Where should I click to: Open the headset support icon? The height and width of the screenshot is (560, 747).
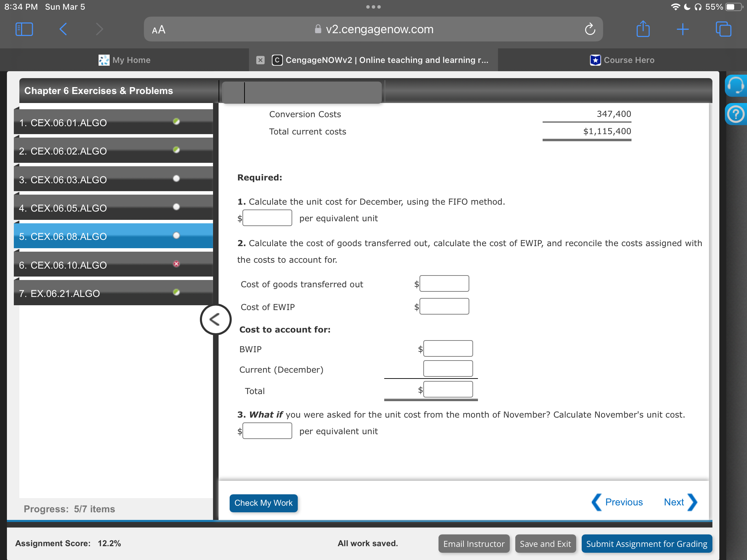point(735,85)
